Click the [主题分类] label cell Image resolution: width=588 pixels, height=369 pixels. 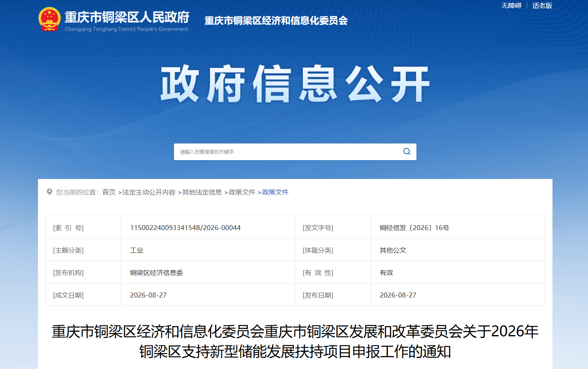tap(83, 250)
